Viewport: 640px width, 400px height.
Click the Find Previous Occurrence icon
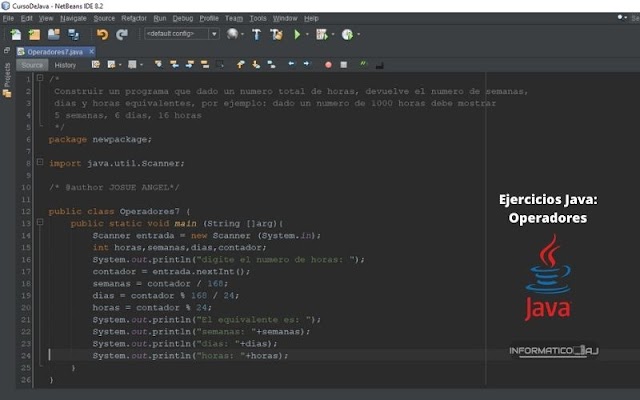coord(174,64)
